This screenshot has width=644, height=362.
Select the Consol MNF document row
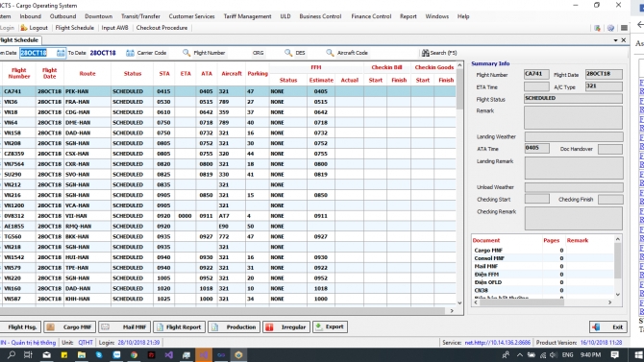point(543,258)
